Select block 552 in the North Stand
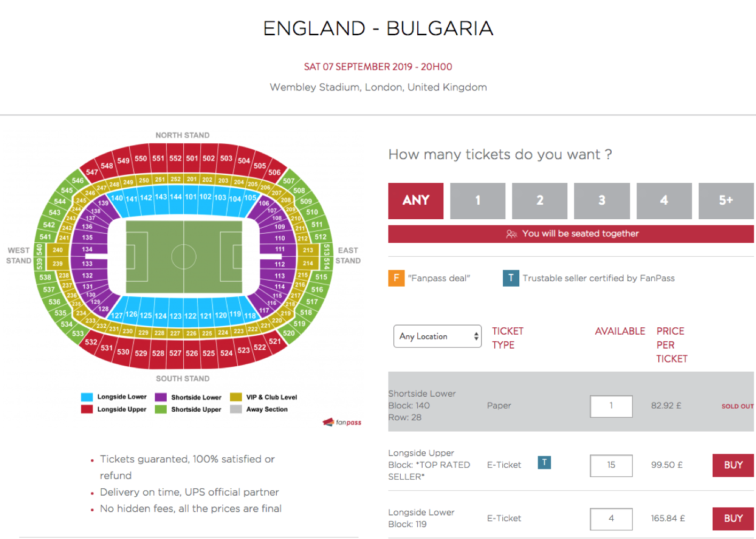The width and height of the screenshot is (756, 539). [x=175, y=158]
